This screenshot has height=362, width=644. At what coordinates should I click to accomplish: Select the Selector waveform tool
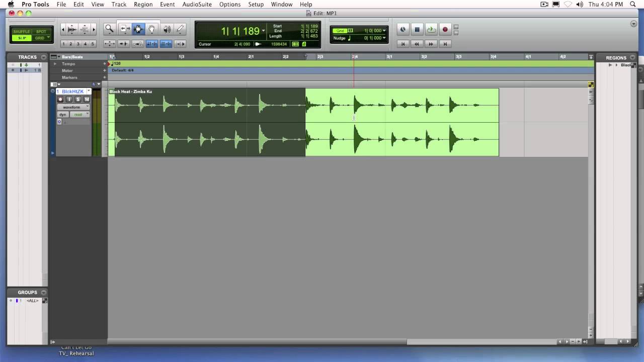coord(138,29)
